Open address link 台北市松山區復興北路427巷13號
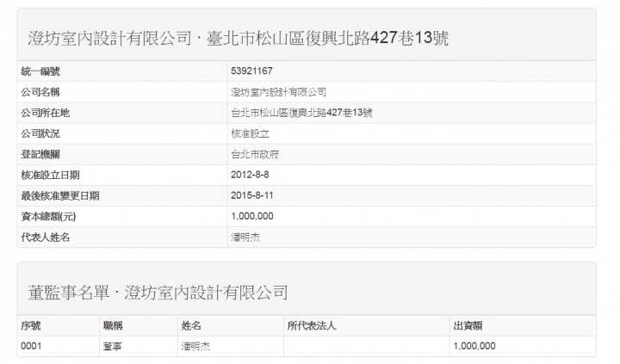620x364 pixels. 301,113
